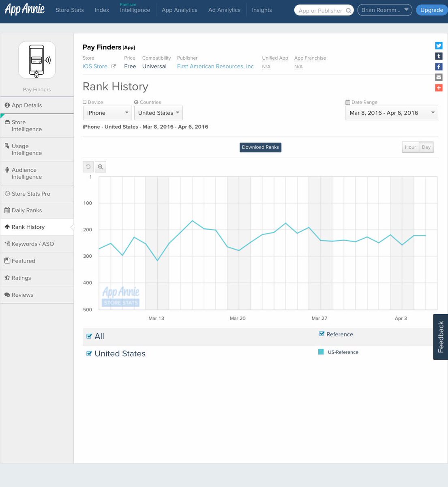Open more sharing options plus icon
The height and width of the screenshot is (487, 448).
439,88
